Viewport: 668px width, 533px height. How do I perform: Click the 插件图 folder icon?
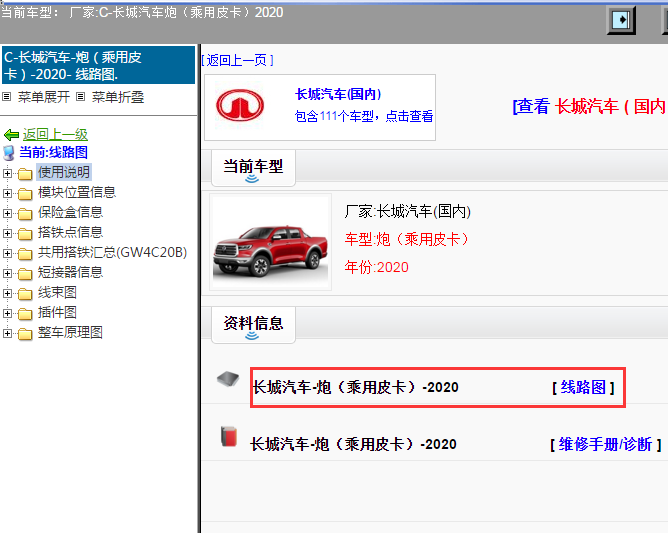point(25,314)
